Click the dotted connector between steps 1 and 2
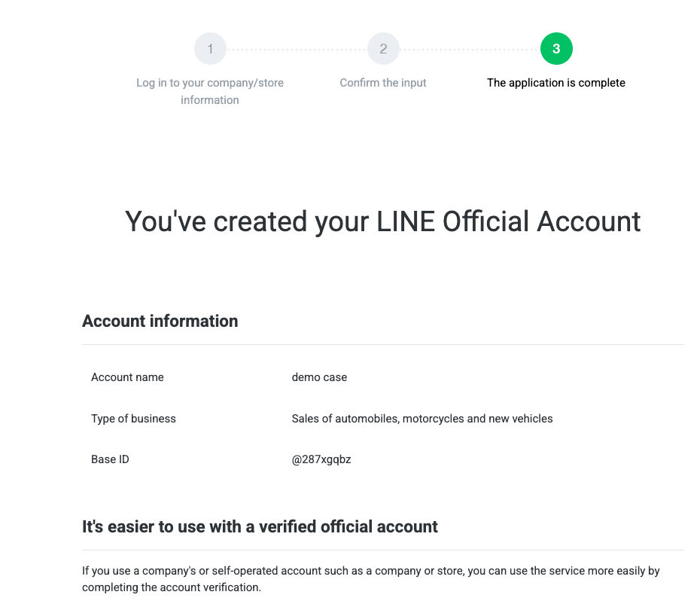 [297, 50]
